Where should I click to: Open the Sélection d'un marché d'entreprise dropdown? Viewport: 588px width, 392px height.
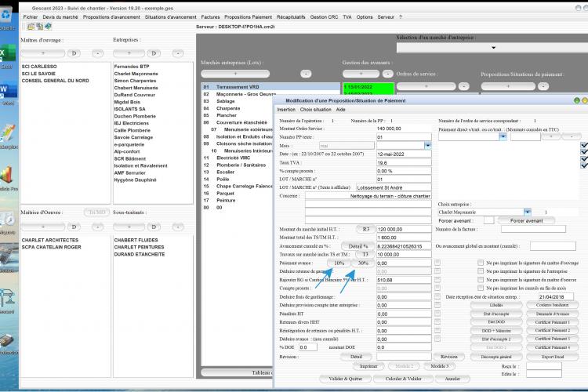493,48
